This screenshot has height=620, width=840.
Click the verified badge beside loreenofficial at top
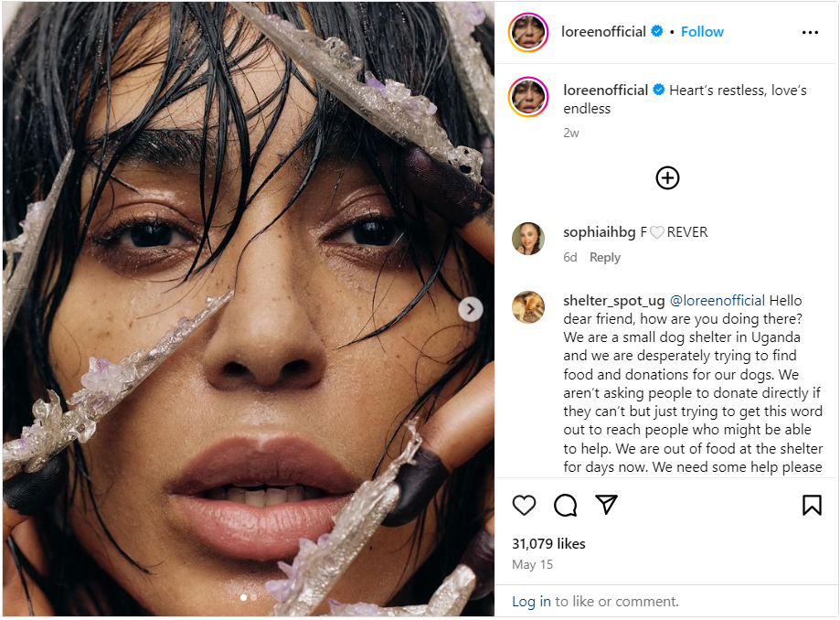656,31
